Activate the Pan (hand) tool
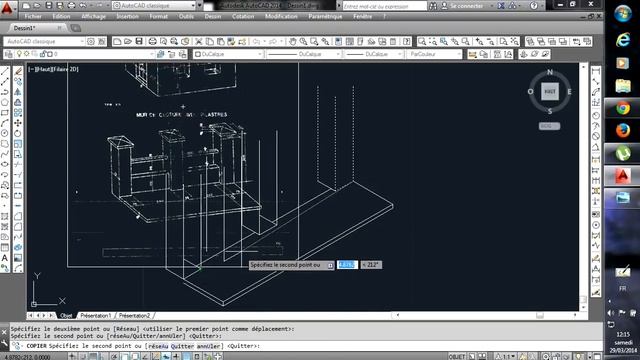Image resolution: width=640 pixels, height=360 pixels. click(293, 41)
